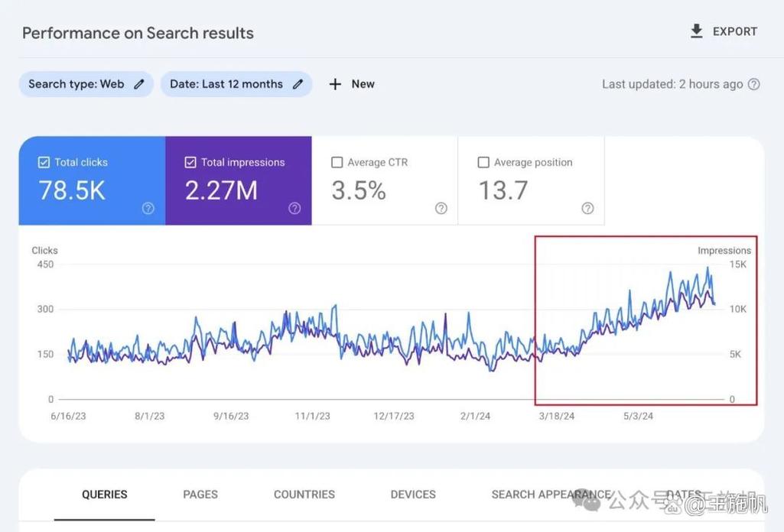Image resolution: width=784 pixels, height=532 pixels.
Task: Click the Export download icon
Action: coord(696,31)
